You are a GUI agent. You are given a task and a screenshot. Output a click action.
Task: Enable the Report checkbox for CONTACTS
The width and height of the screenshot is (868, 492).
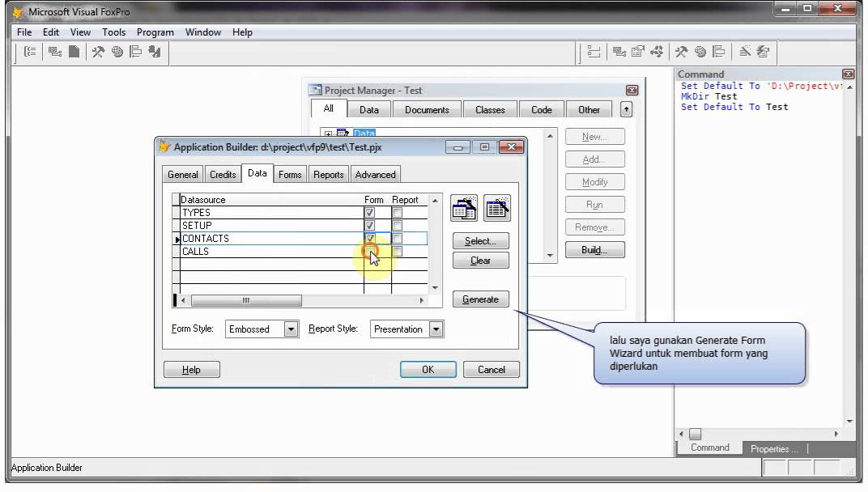pos(397,239)
